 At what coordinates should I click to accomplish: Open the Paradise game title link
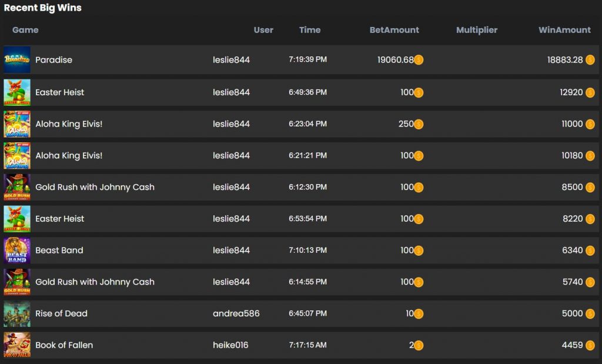tap(53, 60)
